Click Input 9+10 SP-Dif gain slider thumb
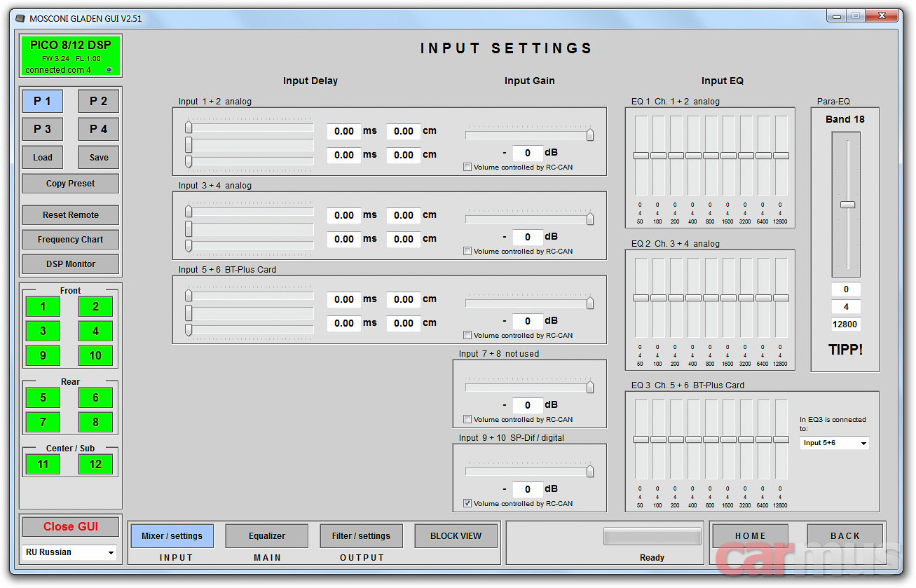Viewport: 916px width, 588px height. (x=590, y=472)
